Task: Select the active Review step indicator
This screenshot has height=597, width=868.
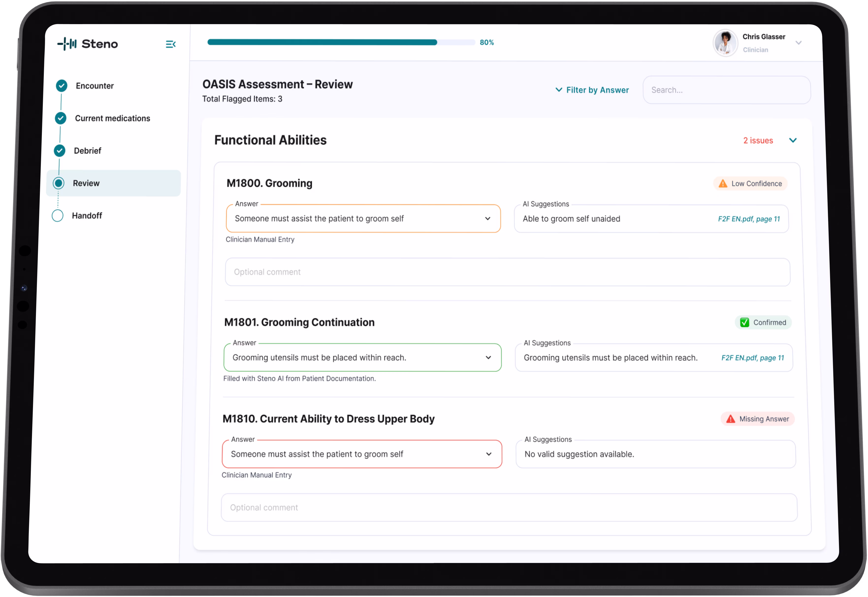Action: pos(58,183)
